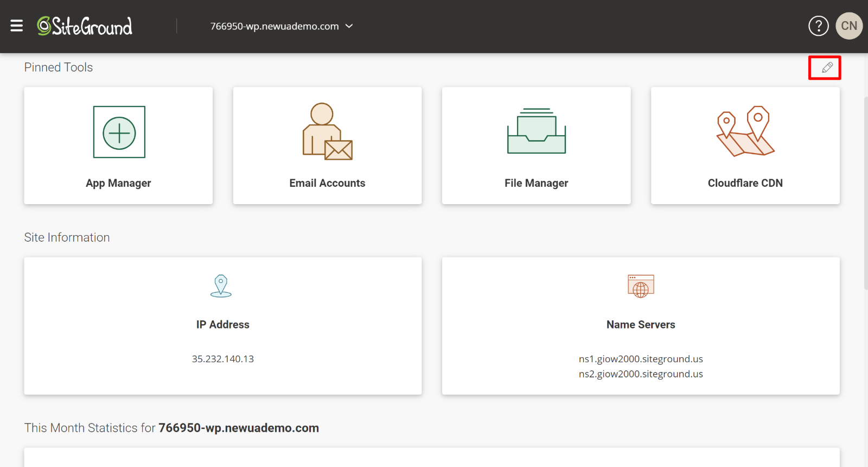Click the IP Address title
This screenshot has width=868, height=467.
[223, 325]
